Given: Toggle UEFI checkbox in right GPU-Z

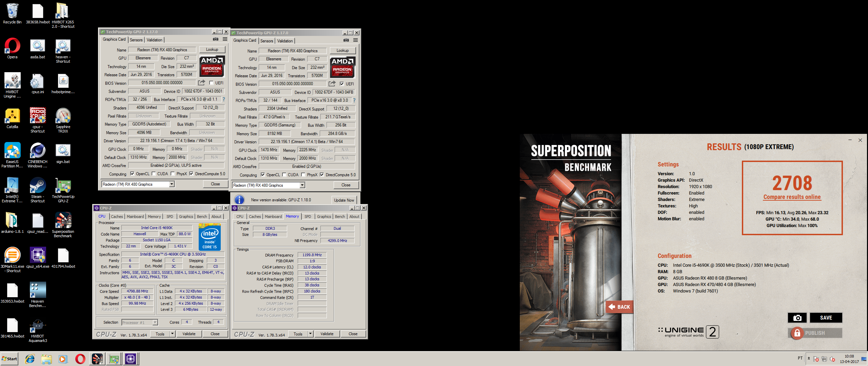Looking at the screenshot, I should tap(342, 84).
